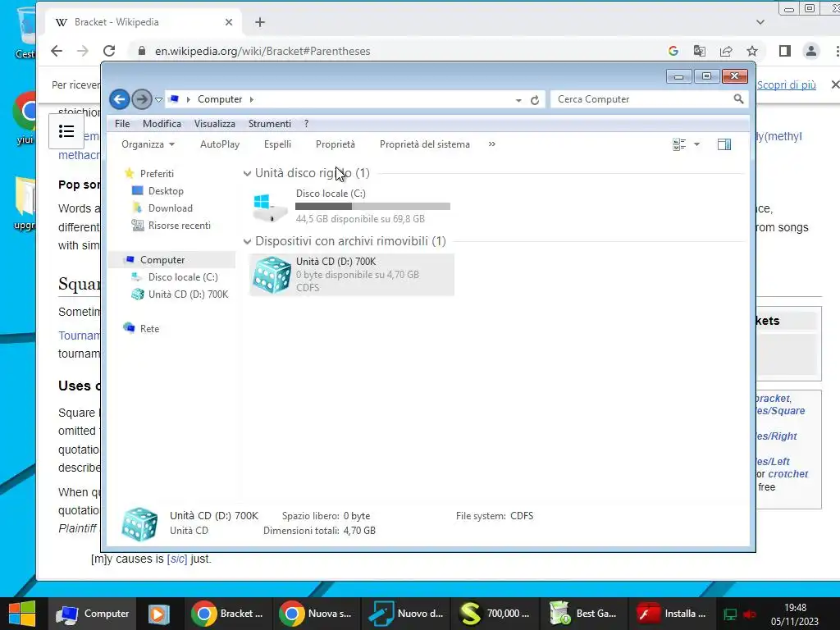Open a new Chrome tab
The height and width of the screenshot is (630, 840).
click(260, 22)
